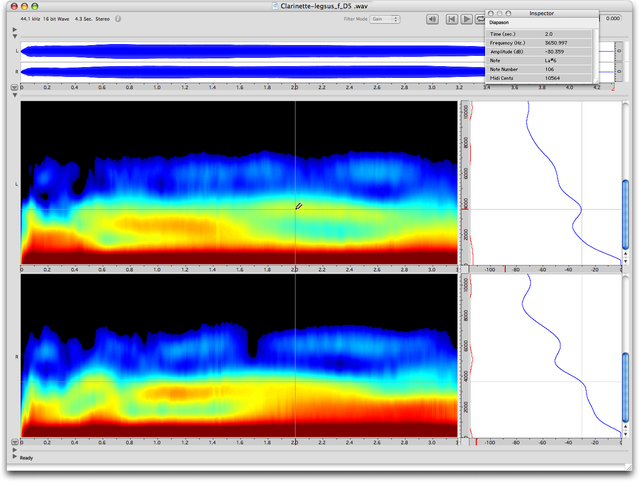
Task: Click the pencil cursor on the left spectrogram
Action: click(298, 206)
